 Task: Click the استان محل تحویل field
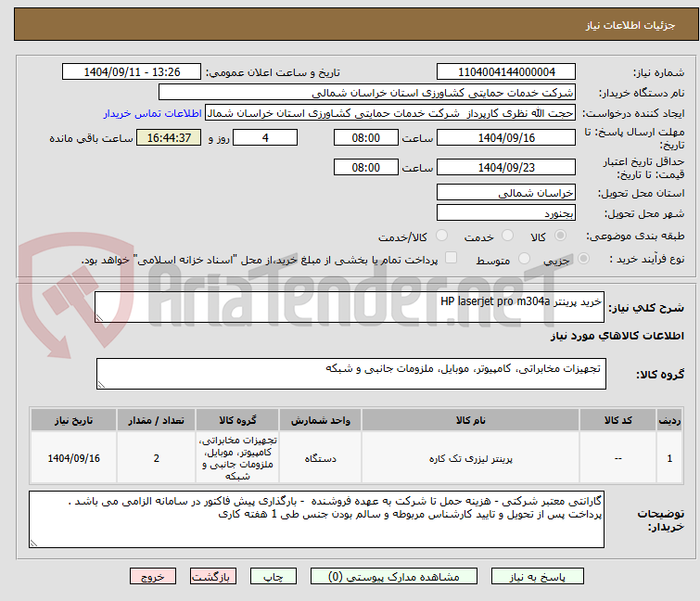tap(506, 192)
